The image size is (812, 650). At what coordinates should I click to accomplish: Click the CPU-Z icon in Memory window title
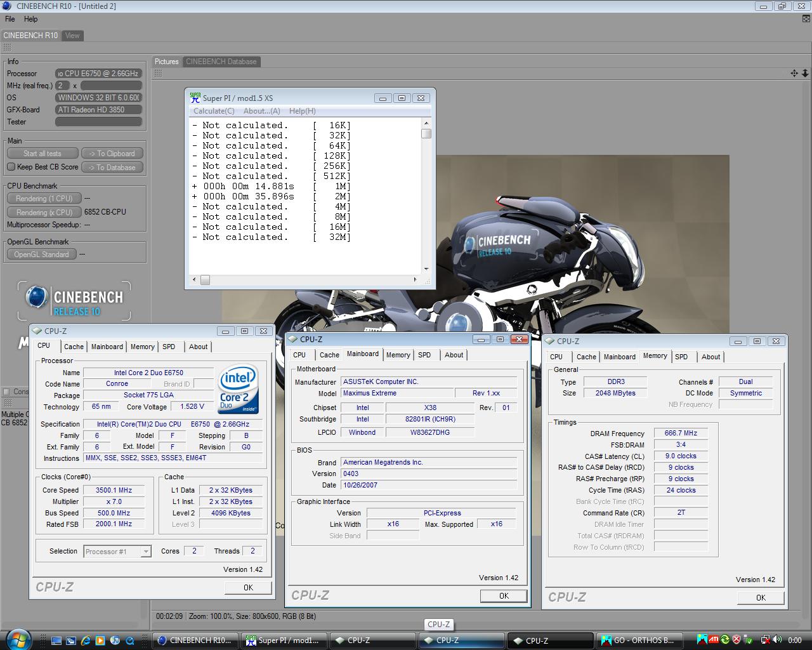550,341
